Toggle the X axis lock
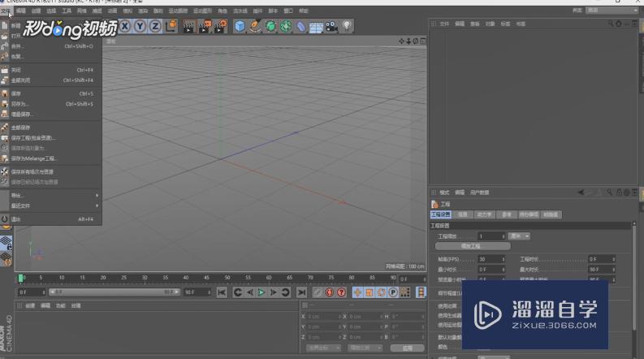 pos(125,27)
